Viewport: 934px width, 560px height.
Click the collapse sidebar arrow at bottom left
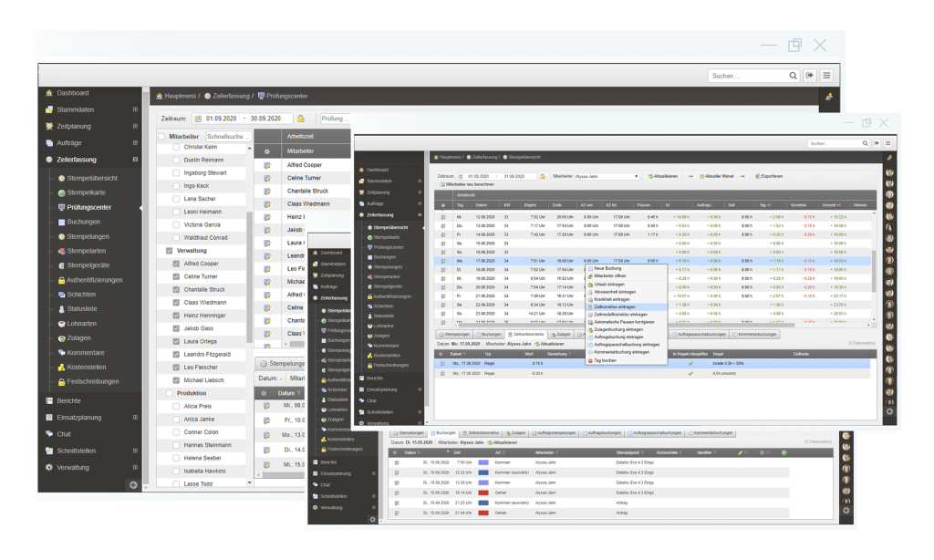[x=133, y=484]
